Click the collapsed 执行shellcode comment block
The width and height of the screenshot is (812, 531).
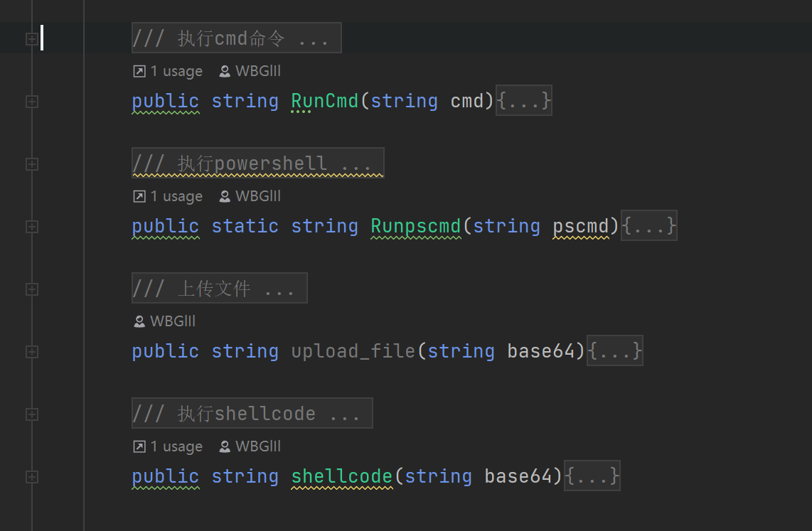click(x=252, y=413)
